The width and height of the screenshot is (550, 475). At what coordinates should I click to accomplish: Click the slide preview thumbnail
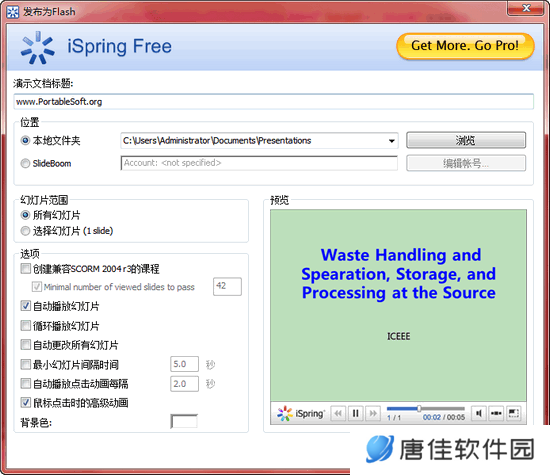click(398, 305)
